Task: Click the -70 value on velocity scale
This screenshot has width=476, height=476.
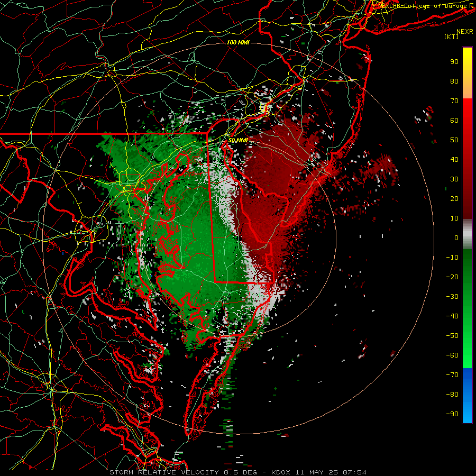Action: [x=452, y=375]
